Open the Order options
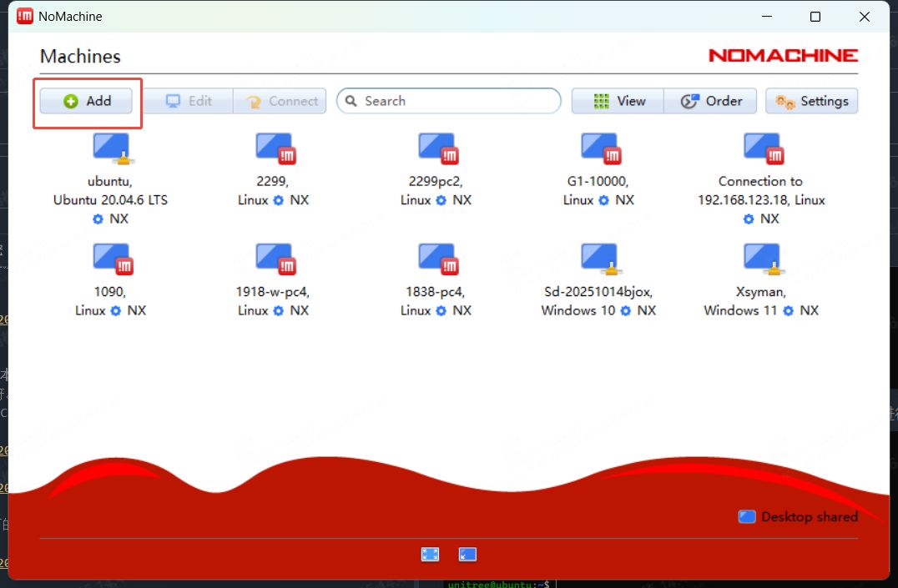Image resolution: width=898 pixels, height=588 pixels. pos(711,102)
